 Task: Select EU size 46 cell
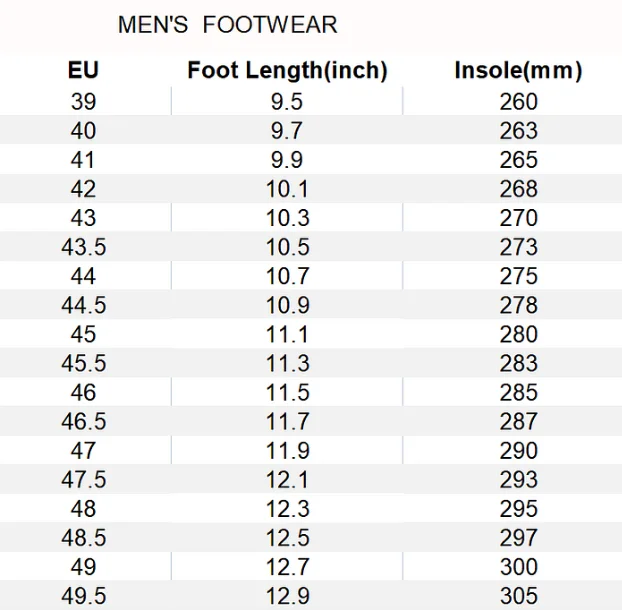(x=83, y=392)
